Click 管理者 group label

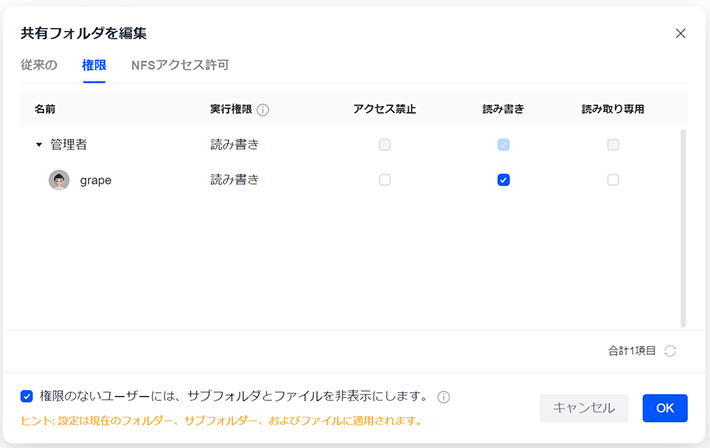(x=68, y=145)
